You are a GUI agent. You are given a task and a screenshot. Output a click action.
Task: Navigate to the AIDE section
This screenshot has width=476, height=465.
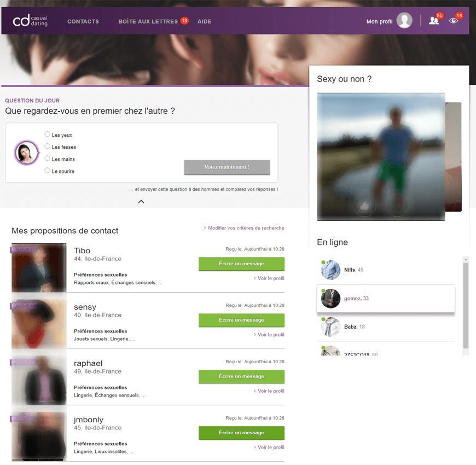click(204, 21)
